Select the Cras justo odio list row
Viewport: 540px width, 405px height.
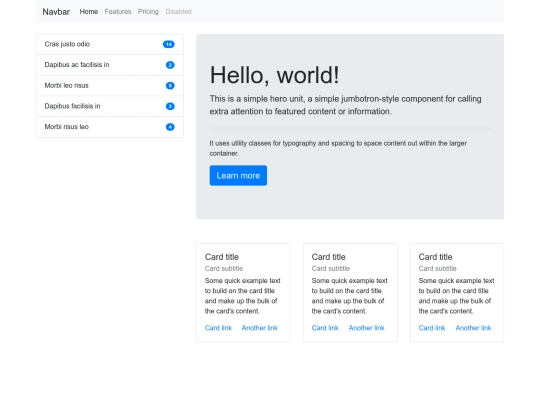click(x=110, y=44)
